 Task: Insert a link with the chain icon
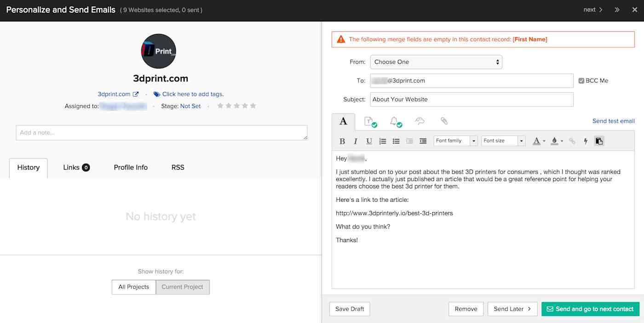[572, 141]
